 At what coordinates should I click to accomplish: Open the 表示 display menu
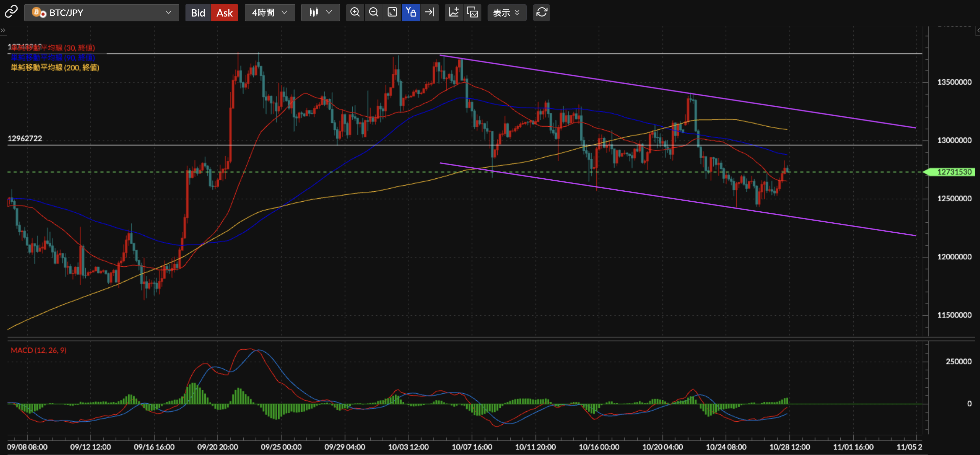(x=507, y=12)
